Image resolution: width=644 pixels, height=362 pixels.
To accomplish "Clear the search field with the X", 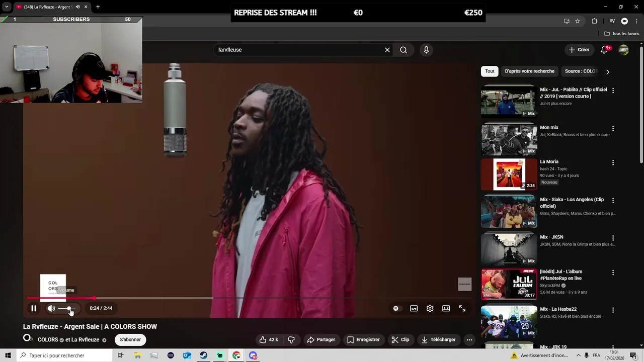I will tap(387, 50).
